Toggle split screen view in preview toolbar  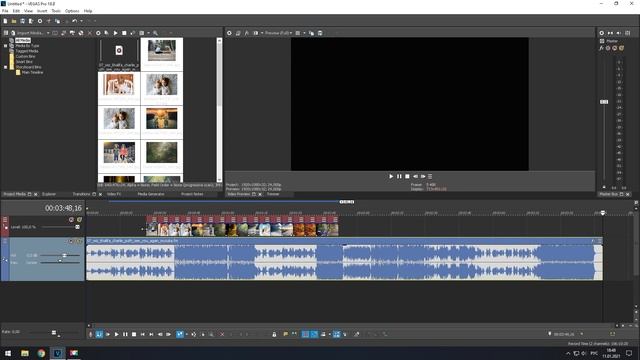point(256,33)
